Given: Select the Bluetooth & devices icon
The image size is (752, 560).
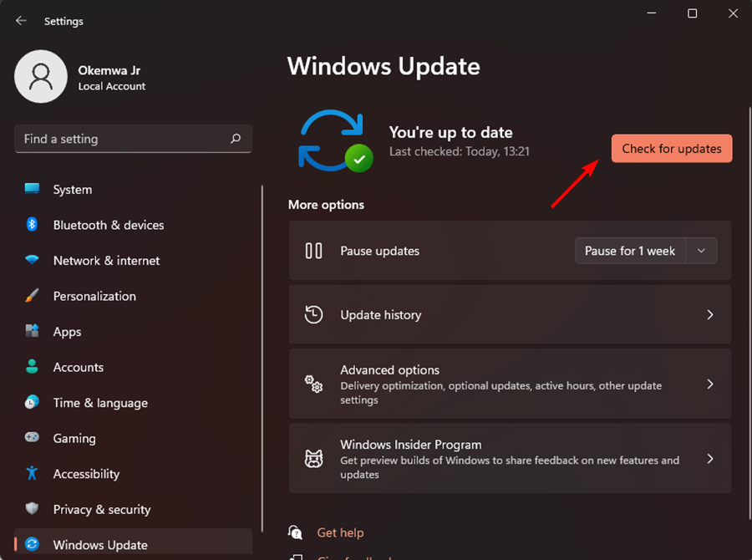Looking at the screenshot, I should pos(32,225).
